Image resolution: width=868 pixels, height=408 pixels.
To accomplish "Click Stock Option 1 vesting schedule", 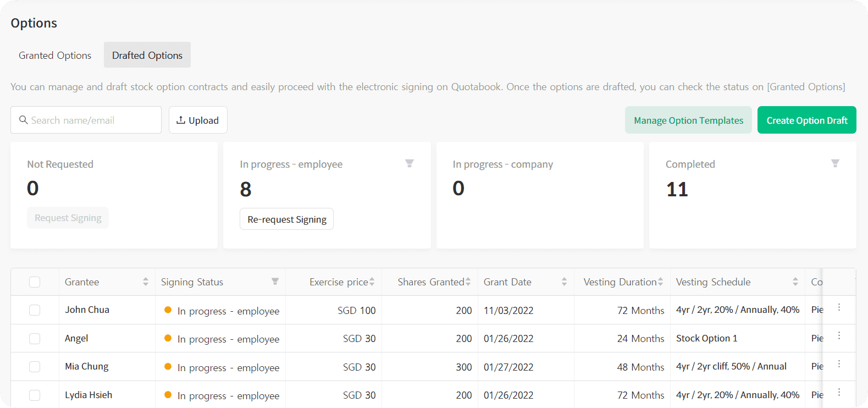I will (706, 338).
